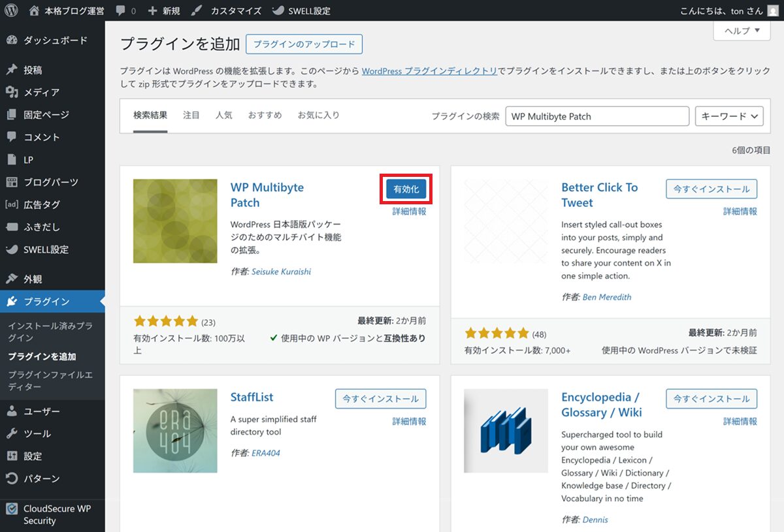Click the user avatar icon at top right
This screenshot has height=532, width=784.
pyautogui.click(x=773, y=10)
